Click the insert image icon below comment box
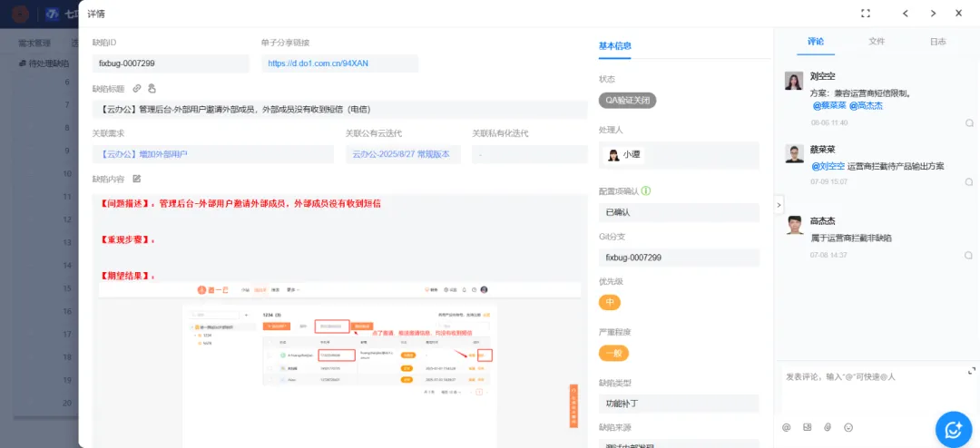Screen dimensions: 980x448 [x=807, y=427]
